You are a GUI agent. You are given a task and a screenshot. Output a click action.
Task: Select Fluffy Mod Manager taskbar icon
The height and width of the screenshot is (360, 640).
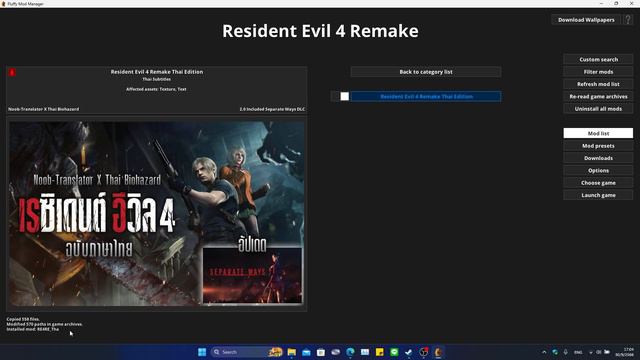click(x=438, y=352)
